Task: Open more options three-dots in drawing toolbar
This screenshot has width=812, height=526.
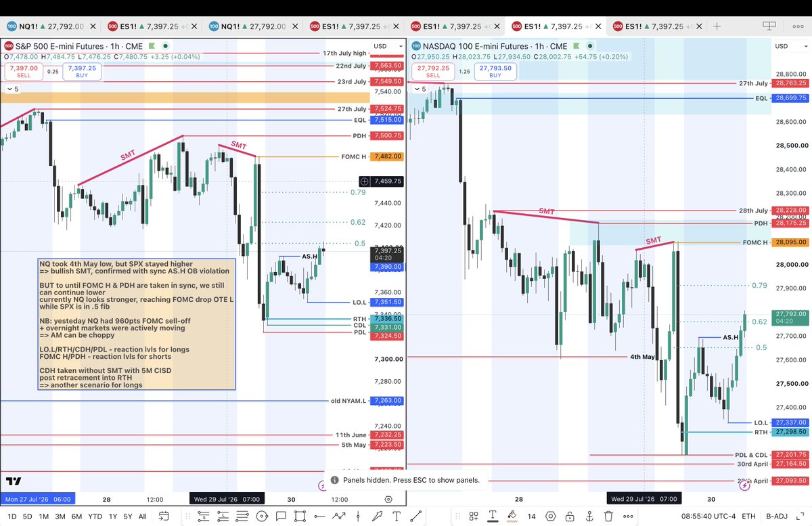Action: [627, 516]
